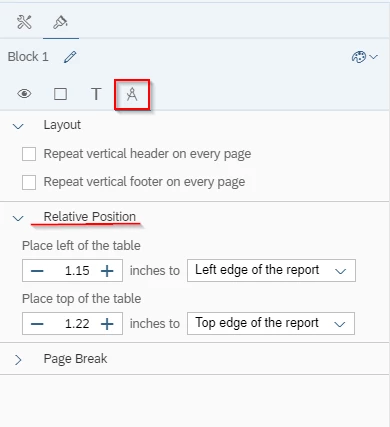Click the Place left of the table label
390x427 pixels.
(x=81, y=246)
